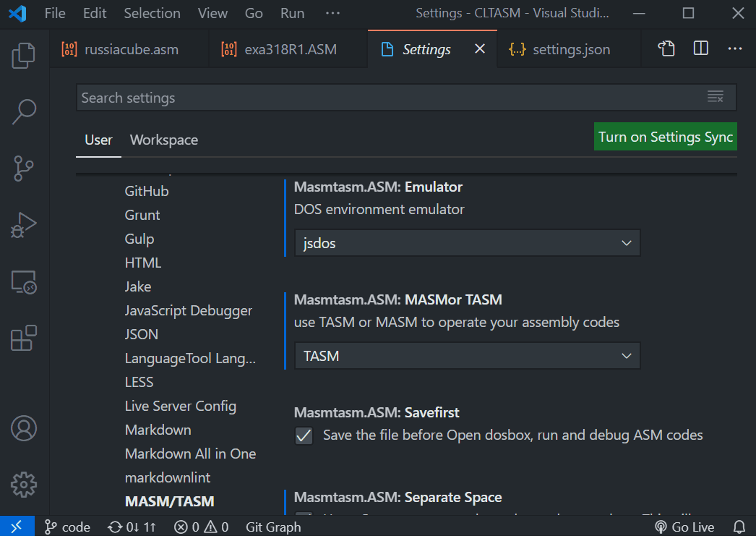The height and width of the screenshot is (536, 756).
Task: Click Masmtasm.ASM: MASMor TASM setting title
Action: tap(398, 299)
